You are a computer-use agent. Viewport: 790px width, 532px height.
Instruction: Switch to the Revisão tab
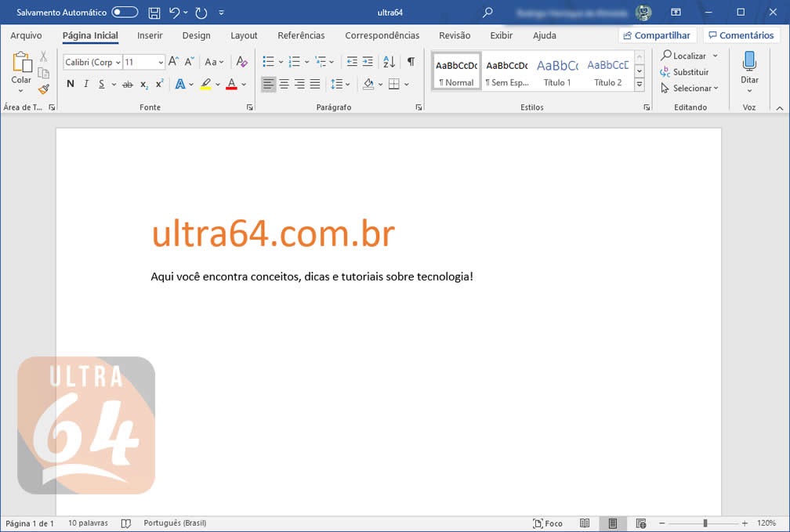(x=455, y=35)
